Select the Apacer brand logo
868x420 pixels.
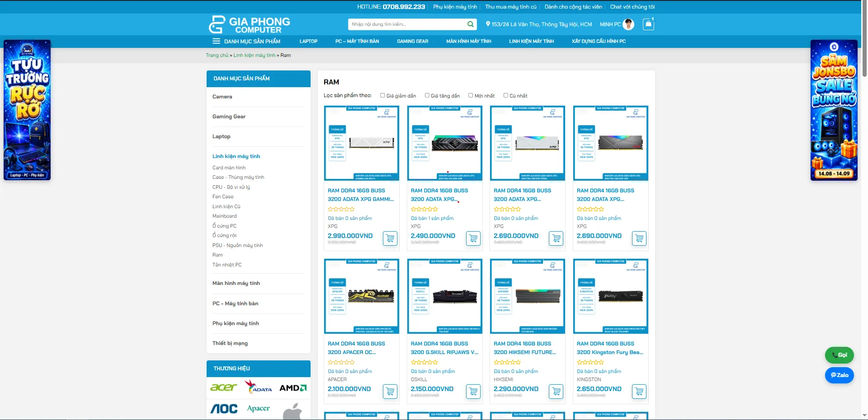258,408
